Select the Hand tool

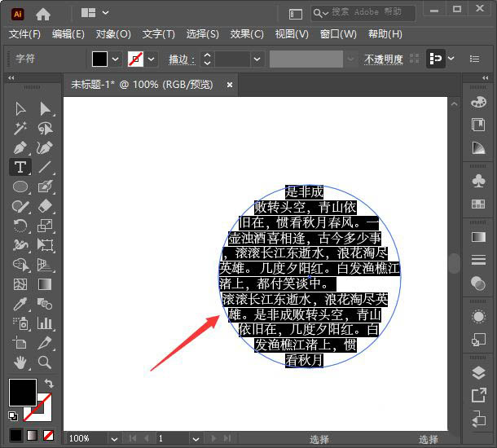(20, 362)
